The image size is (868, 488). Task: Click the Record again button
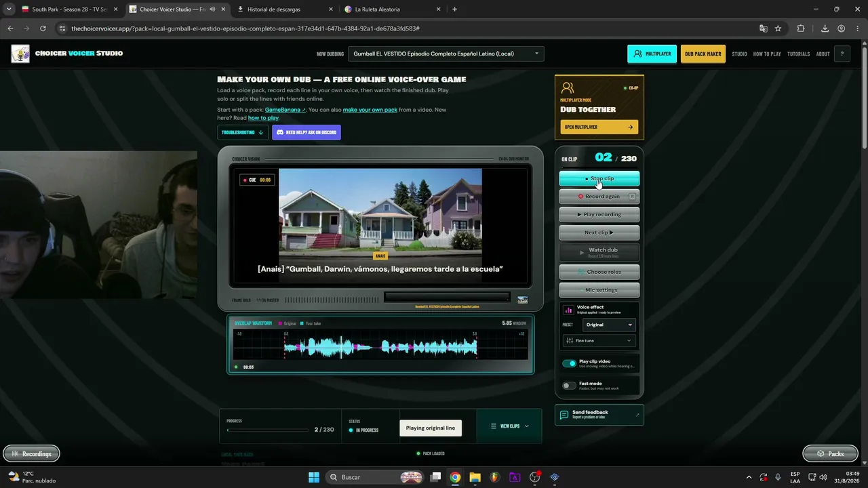click(599, 197)
